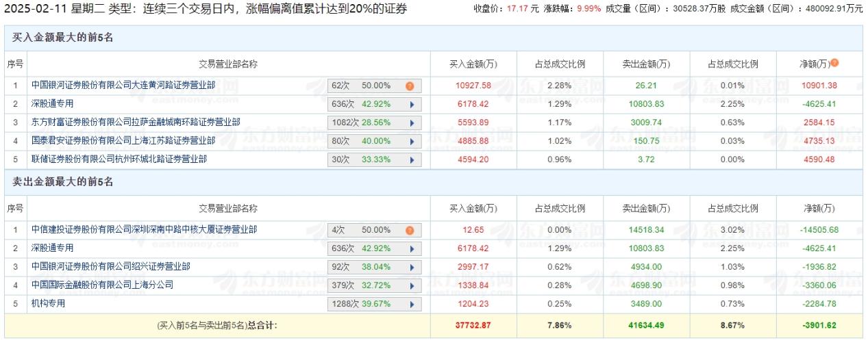Open 东方财富证券拉萨金融城南环路 branch link
The height and width of the screenshot is (349, 868).
click(x=136, y=122)
